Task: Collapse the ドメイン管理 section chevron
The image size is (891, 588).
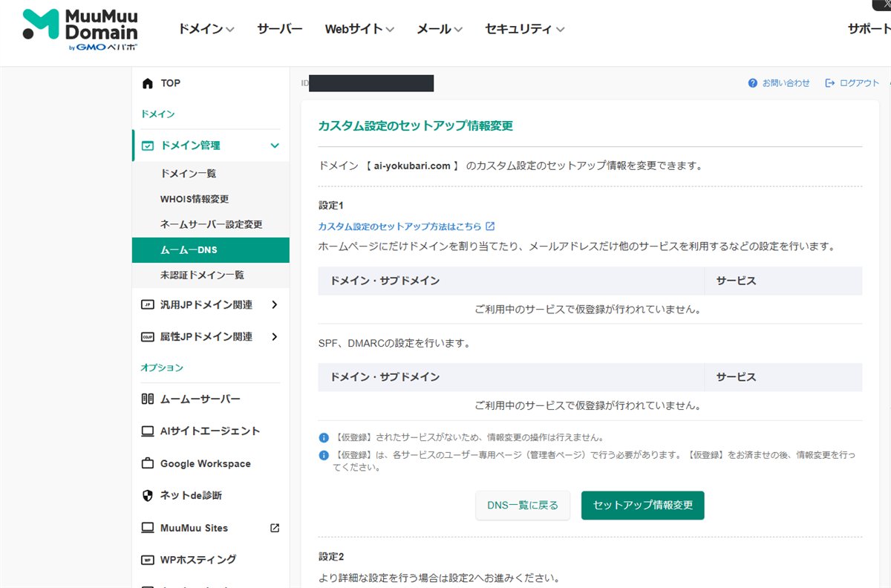Action: click(x=275, y=146)
